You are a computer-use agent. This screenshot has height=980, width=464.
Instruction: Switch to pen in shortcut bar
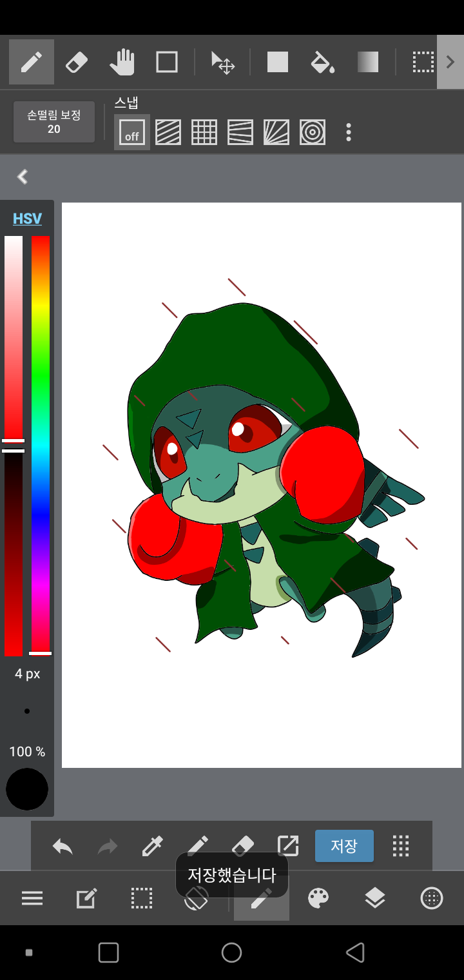coord(198,846)
